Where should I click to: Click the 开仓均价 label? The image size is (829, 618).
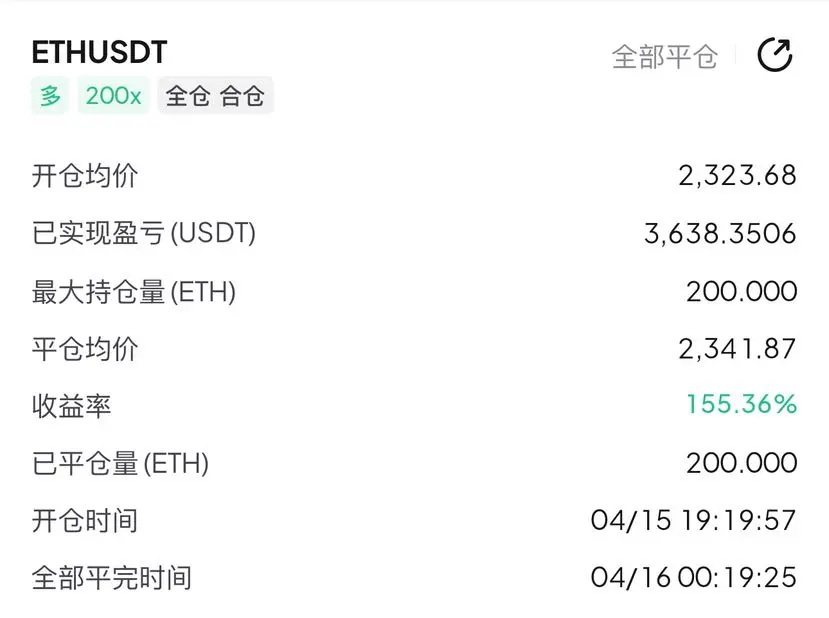pos(85,176)
